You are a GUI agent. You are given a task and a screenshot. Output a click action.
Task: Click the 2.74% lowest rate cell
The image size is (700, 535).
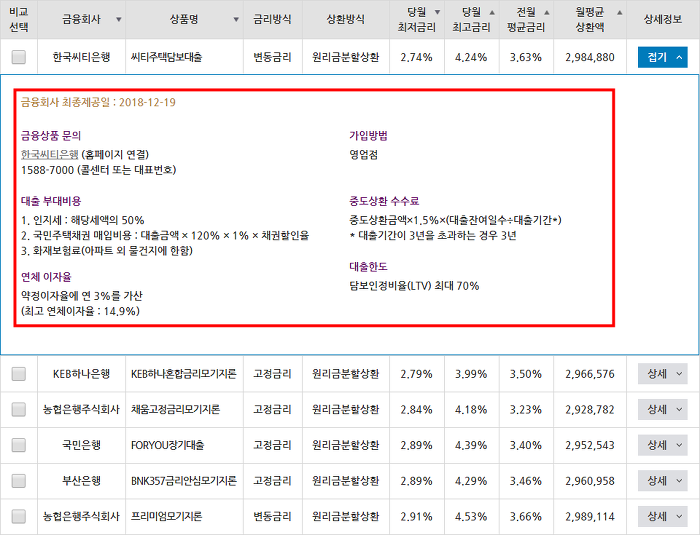click(x=417, y=57)
